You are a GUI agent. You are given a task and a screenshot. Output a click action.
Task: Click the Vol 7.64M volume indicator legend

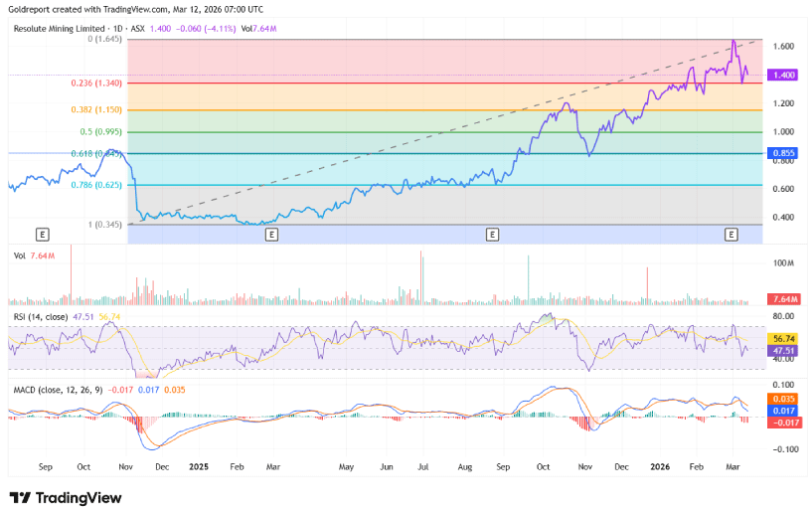click(41, 255)
